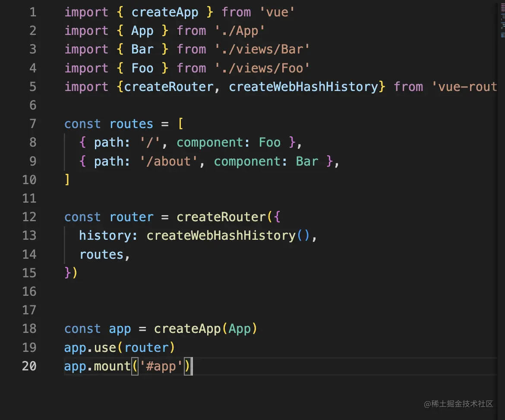505x420 pixels.
Task: Select the './App' import path string
Action: (239, 31)
